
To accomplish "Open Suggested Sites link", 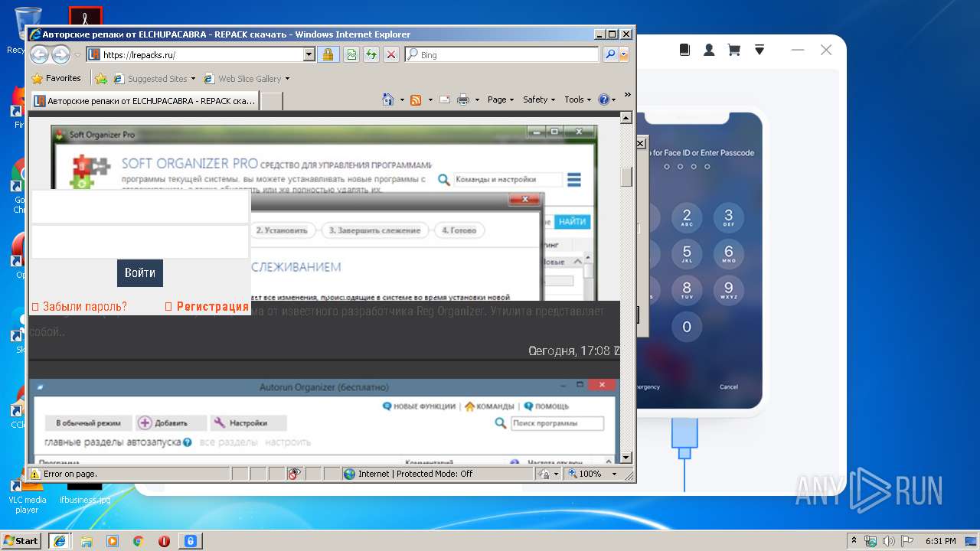I will pyautogui.click(x=154, y=78).
